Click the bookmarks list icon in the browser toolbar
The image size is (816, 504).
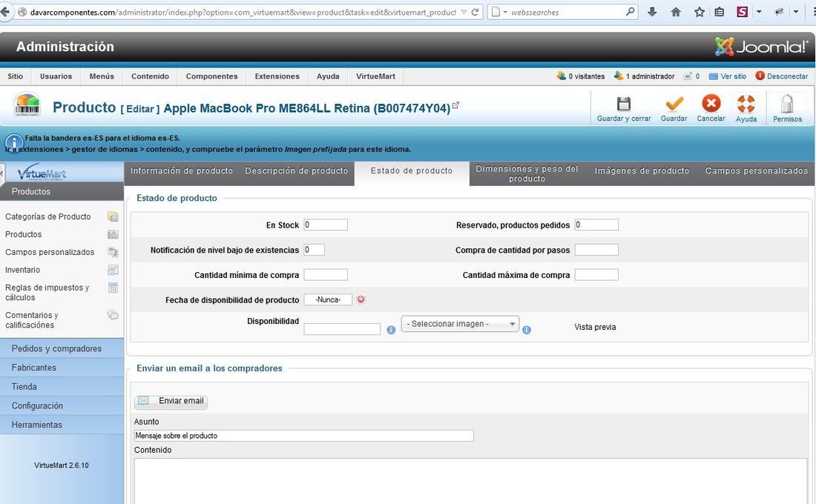[720, 12]
